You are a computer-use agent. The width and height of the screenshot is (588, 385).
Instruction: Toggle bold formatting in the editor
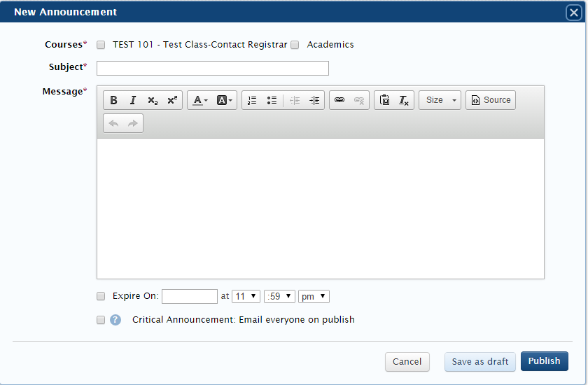[114, 100]
